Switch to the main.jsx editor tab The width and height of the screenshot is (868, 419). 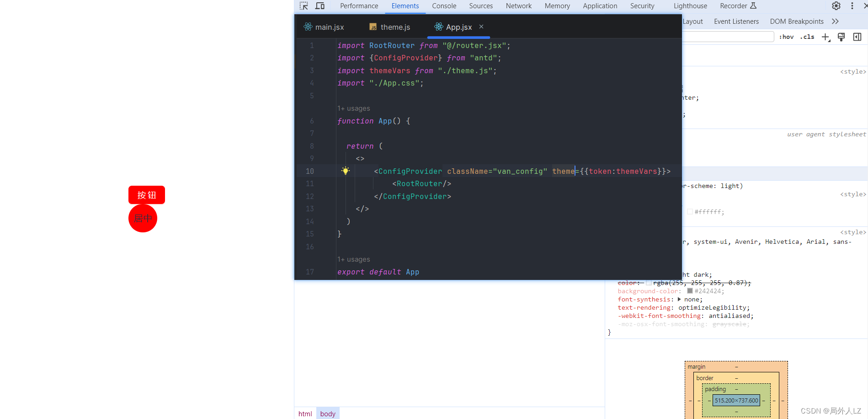(324, 27)
